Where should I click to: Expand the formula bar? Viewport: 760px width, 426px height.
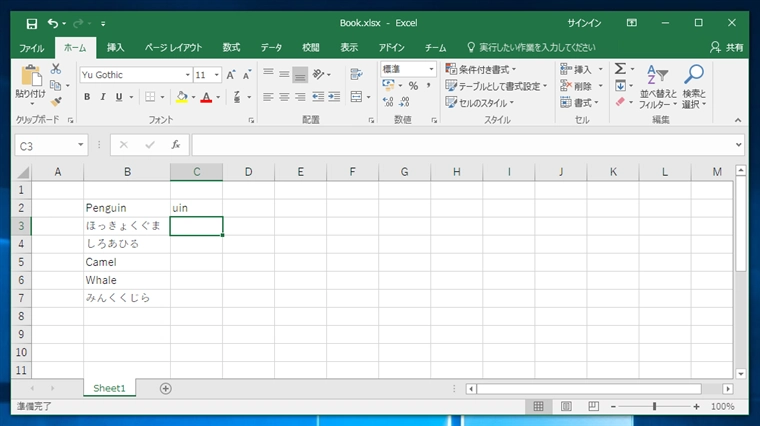738,145
